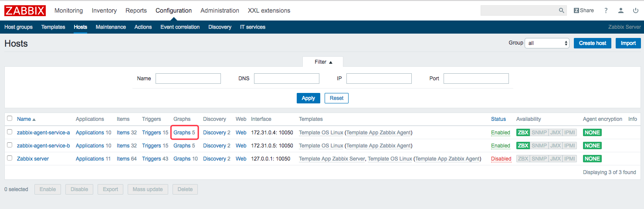Click the Create host button

tap(593, 43)
